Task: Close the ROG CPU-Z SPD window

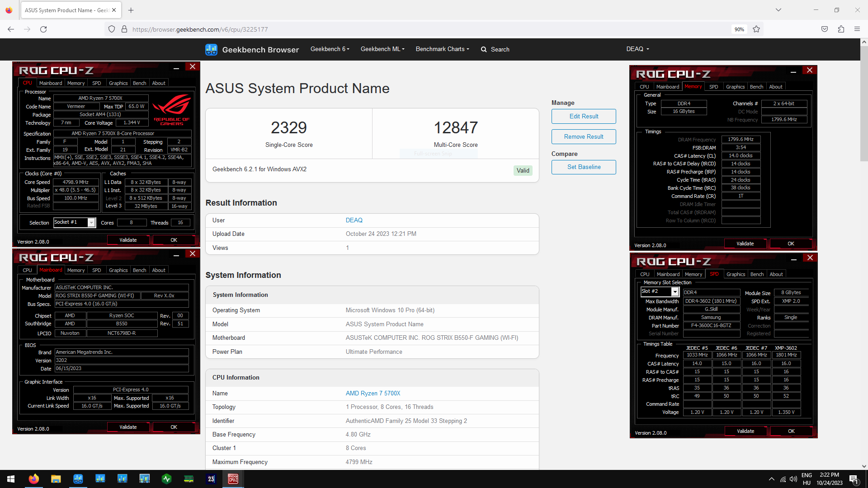Action: [810, 258]
